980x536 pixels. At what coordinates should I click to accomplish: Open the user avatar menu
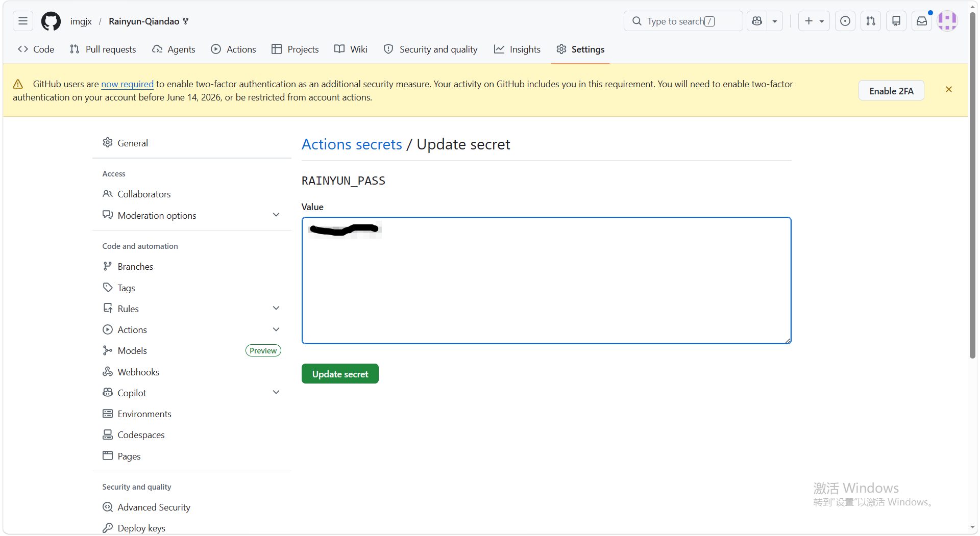point(947,21)
